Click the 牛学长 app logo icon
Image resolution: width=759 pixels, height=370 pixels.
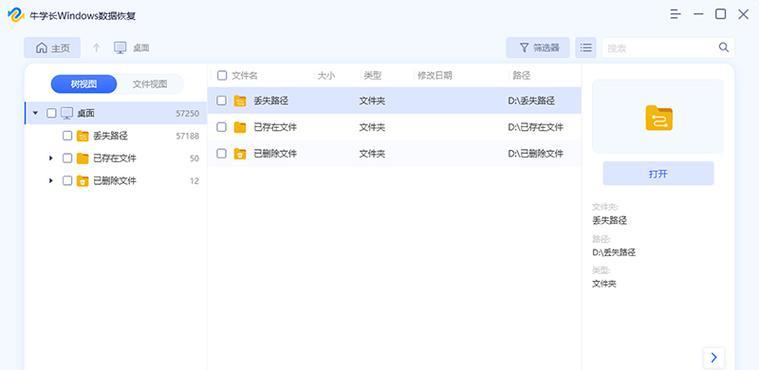(x=15, y=15)
